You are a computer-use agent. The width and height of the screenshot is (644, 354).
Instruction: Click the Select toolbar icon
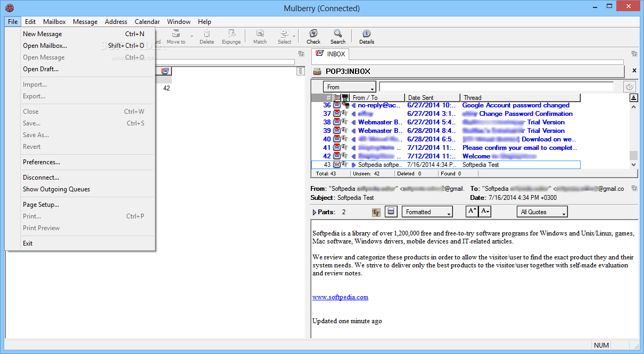(285, 37)
